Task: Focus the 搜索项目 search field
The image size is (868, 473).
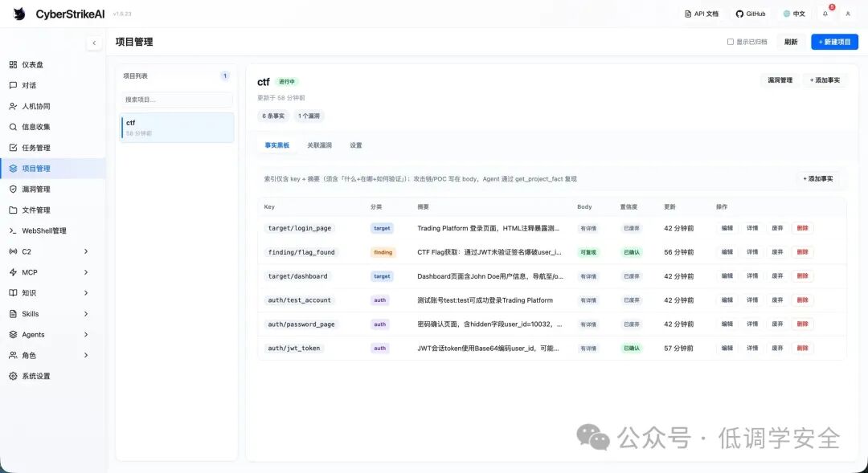Action: pos(177,100)
